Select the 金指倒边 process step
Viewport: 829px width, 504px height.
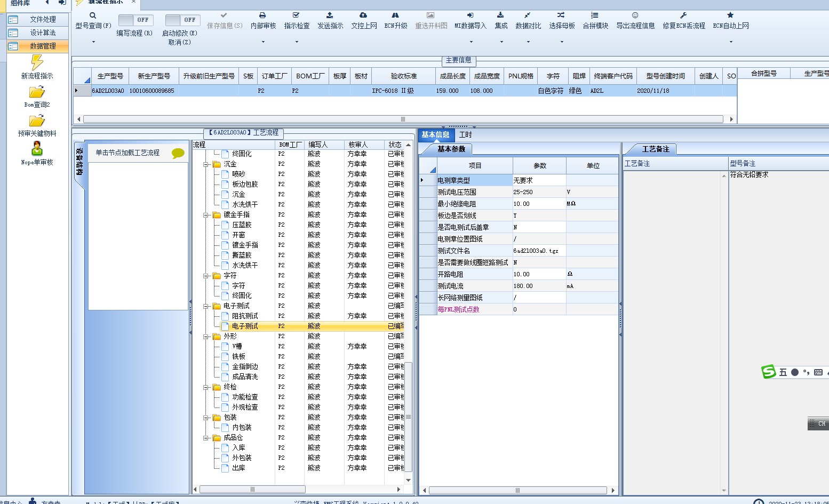245,367
